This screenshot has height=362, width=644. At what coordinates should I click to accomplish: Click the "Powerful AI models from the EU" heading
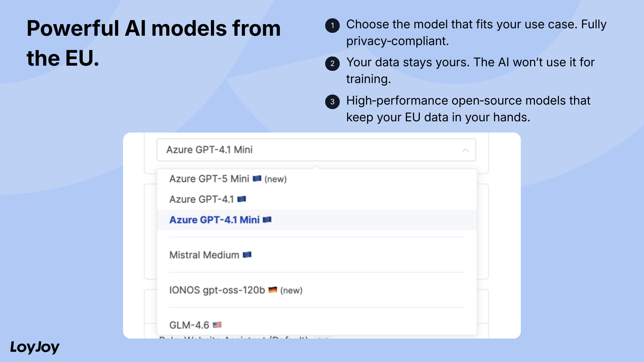pyautogui.click(x=154, y=43)
